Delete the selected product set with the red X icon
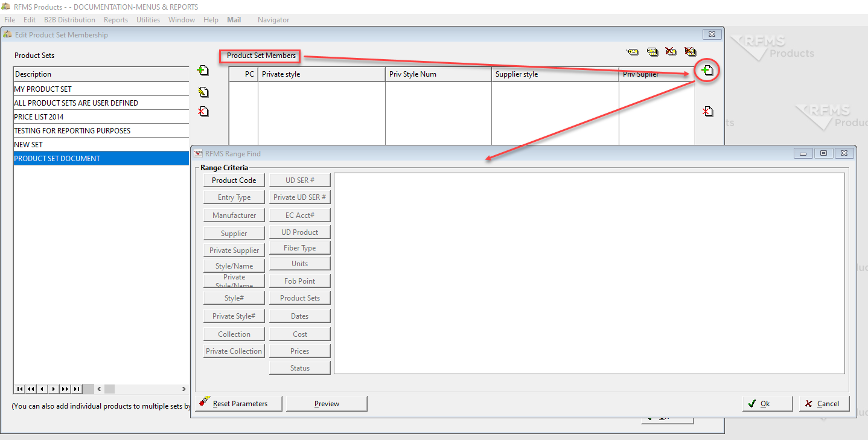868x440 pixels. pos(203,111)
